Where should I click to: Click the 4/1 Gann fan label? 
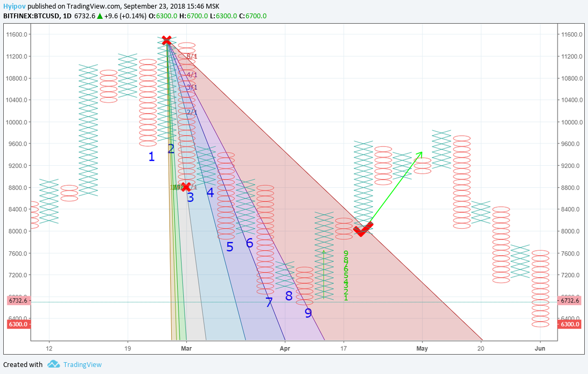[x=192, y=75]
